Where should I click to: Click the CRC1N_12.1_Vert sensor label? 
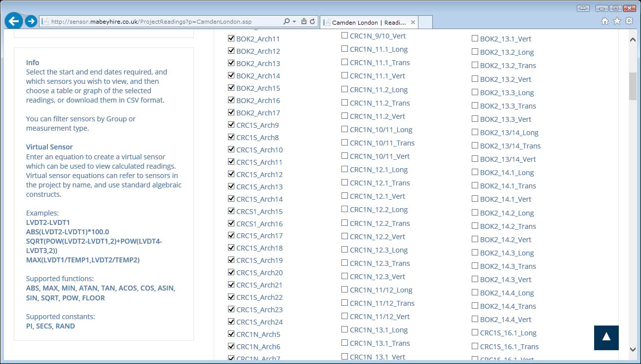point(377,196)
